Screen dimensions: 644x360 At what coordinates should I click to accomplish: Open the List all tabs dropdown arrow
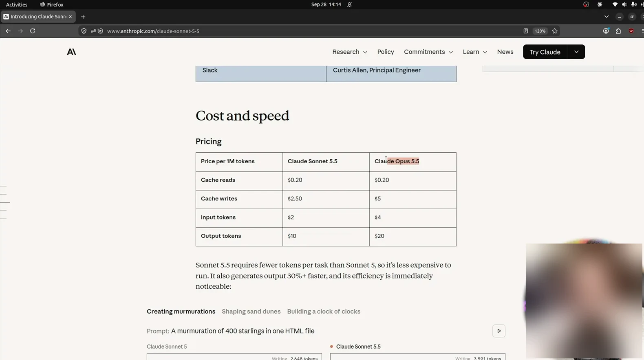607,17
